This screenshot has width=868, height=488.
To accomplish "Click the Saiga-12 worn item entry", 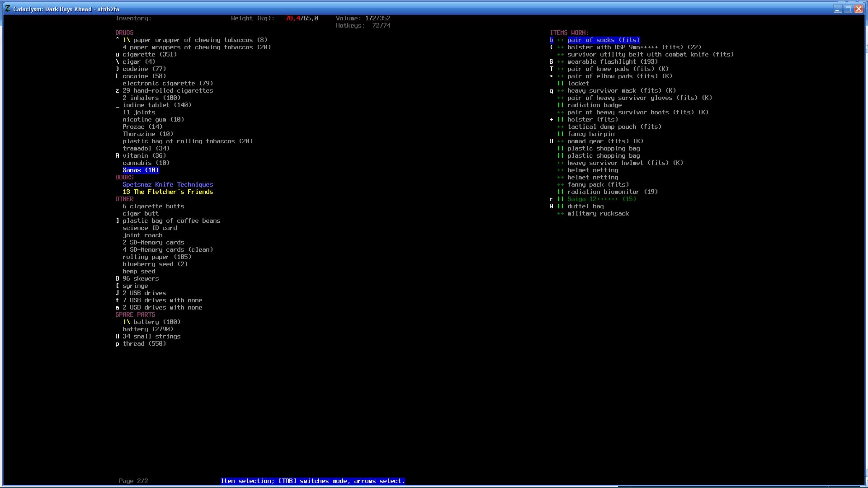I will 601,199.
